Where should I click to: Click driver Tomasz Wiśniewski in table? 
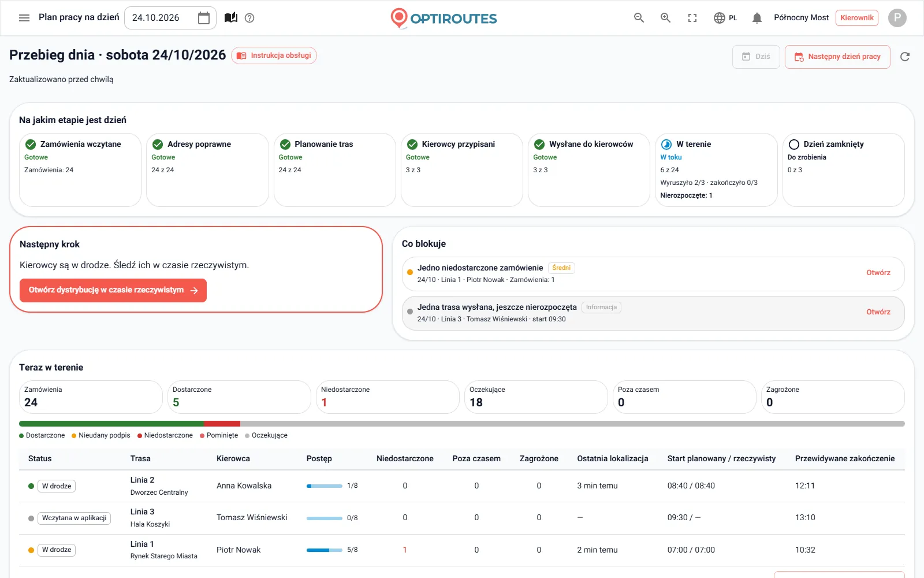click(252, 518)
